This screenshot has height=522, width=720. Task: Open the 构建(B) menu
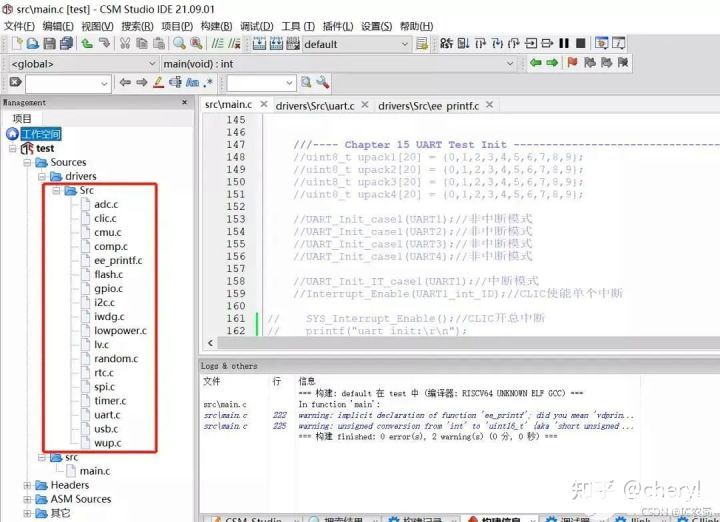point(216,26)
